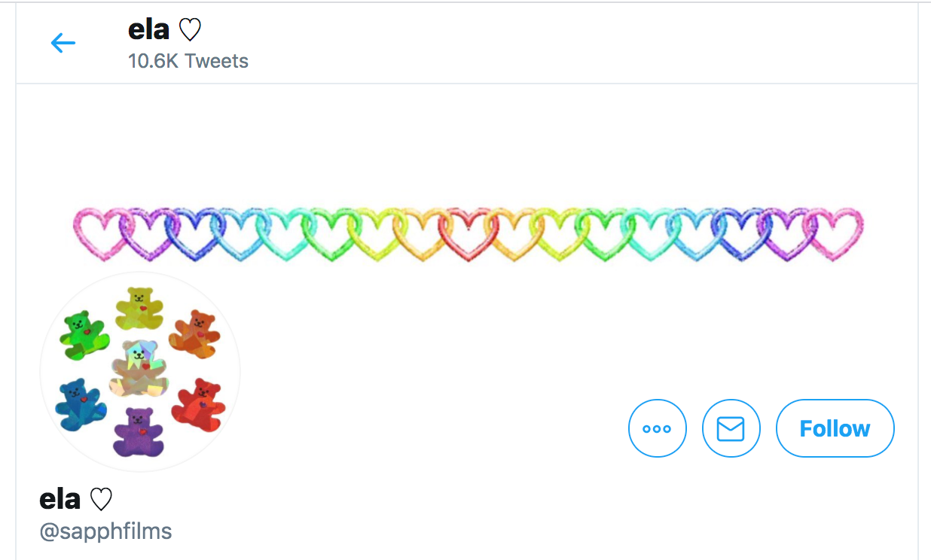931x560 pixels.
Task: Follow the ela account
Action: click(x=835, y=428)
